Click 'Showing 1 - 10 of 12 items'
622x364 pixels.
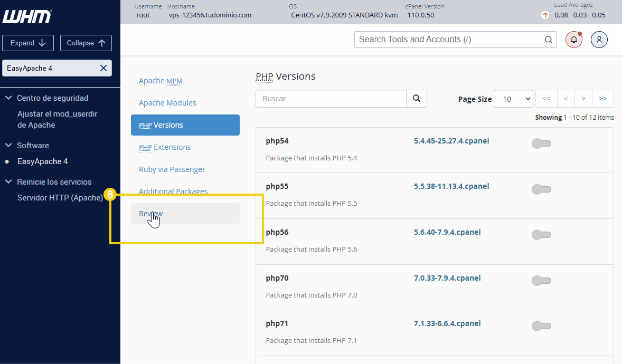574,117
